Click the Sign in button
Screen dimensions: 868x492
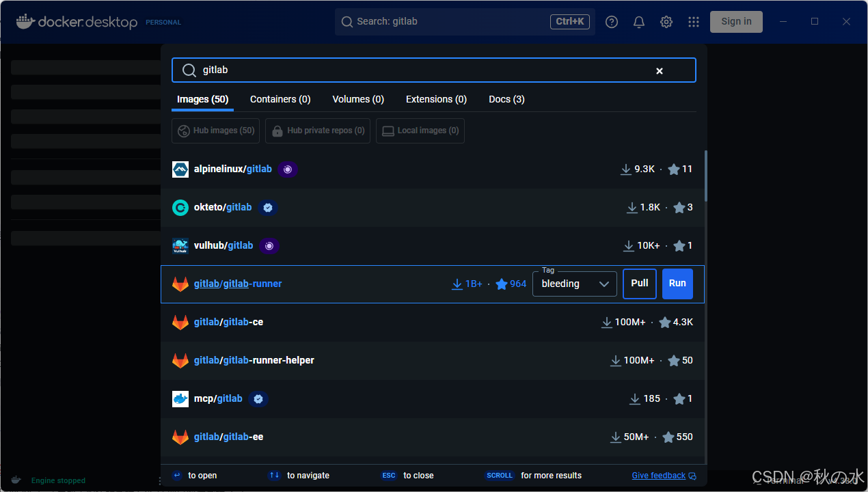tap(736, 21)
